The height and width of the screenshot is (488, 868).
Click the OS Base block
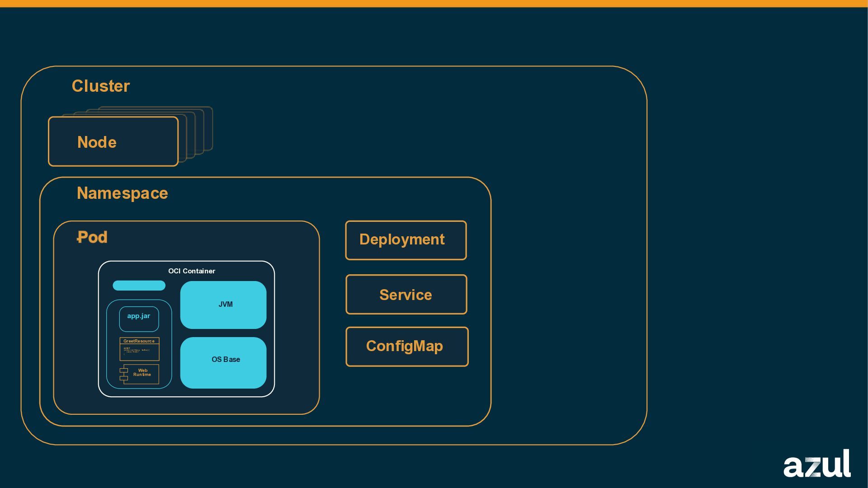223,362
